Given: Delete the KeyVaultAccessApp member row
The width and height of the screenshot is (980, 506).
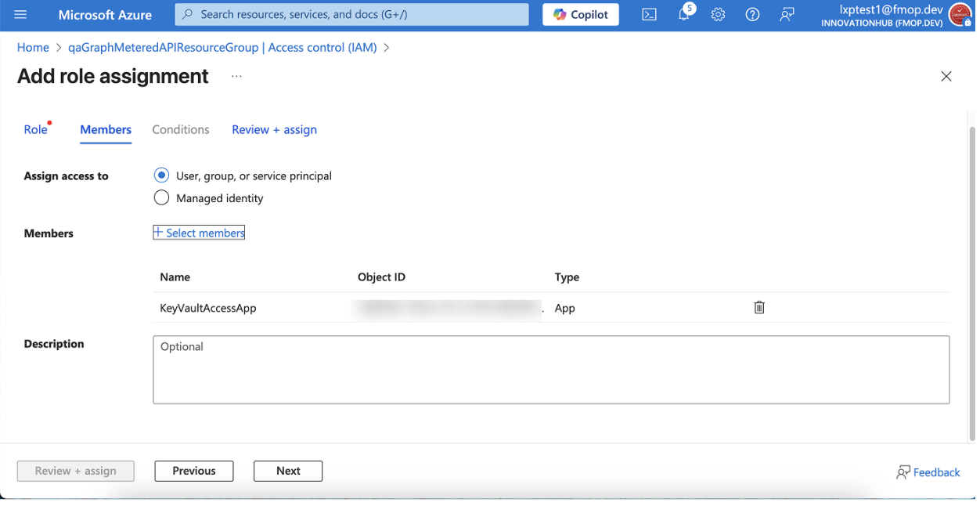Looking at the screenshot, I should [758, 308].
